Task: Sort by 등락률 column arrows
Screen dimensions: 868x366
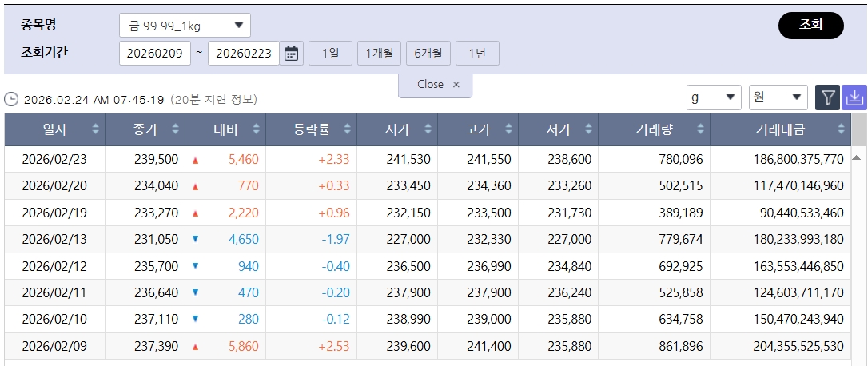Action: (x=348, y=129)
